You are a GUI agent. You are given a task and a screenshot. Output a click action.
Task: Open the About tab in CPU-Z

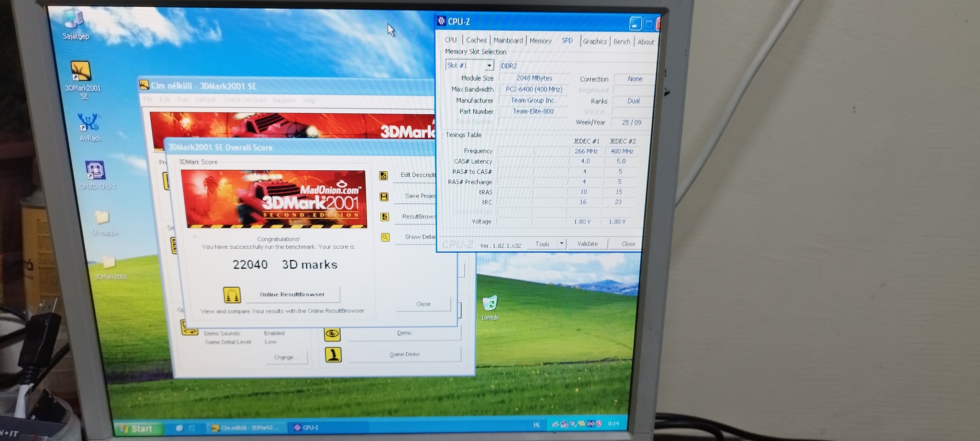pos(646,42)
